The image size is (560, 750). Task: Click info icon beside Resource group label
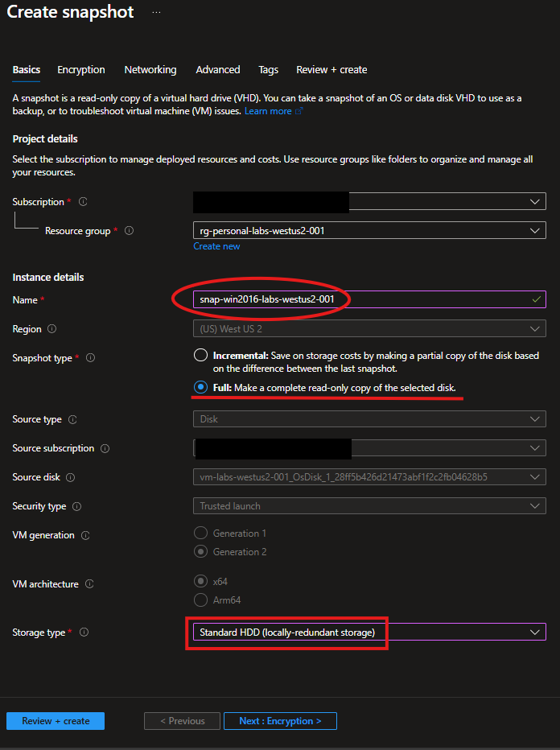[x=130, y=231]
